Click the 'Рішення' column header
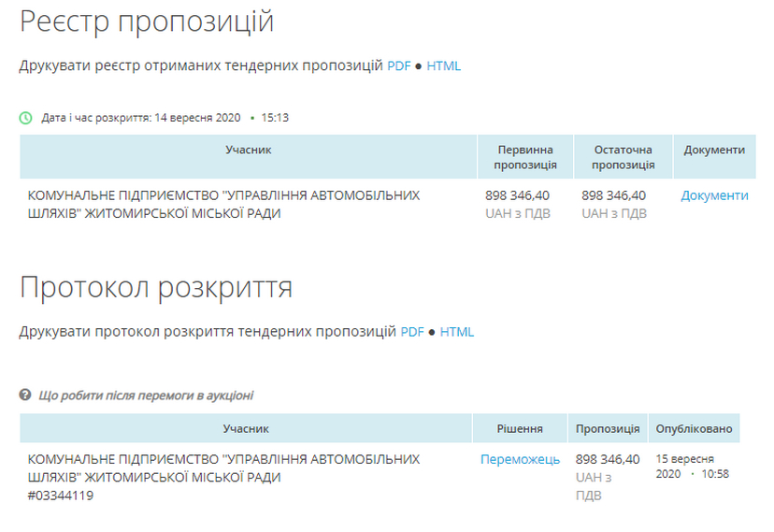This screenshot has width=774, height=532. pos(520,428)
